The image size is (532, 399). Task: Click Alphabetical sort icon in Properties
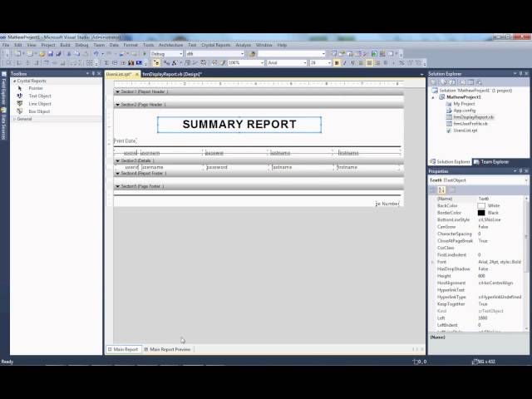coord(441,190)
